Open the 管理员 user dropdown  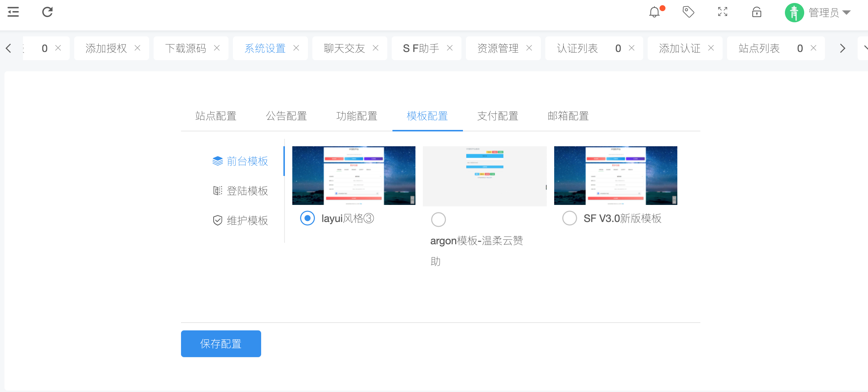pos(829,13)
